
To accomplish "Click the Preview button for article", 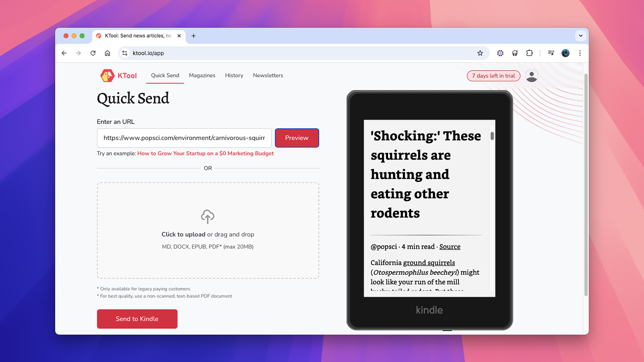I will pos(297,138).
